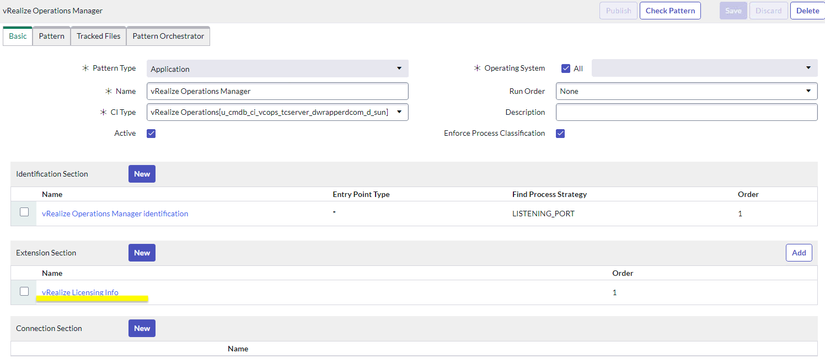825x362 pixels.
Task: Open the Tracked Files tab
Action: 98,36
